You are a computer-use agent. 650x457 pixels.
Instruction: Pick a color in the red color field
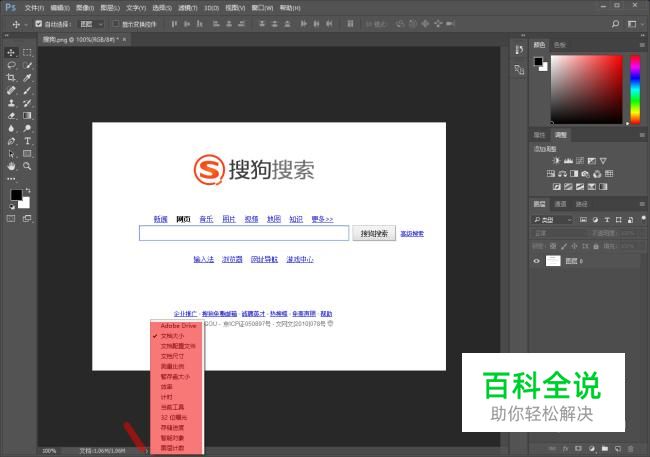tap(587, 89)
